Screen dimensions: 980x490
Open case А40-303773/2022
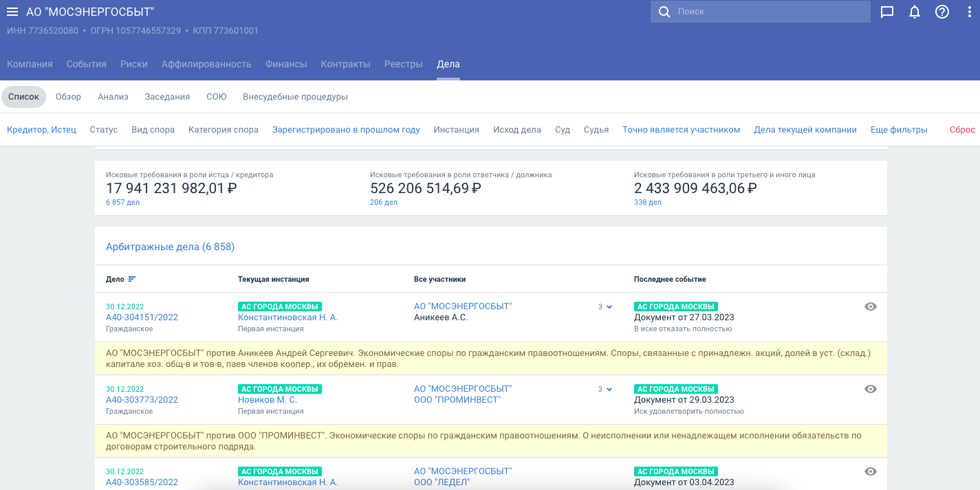click(x=142, y=400)
